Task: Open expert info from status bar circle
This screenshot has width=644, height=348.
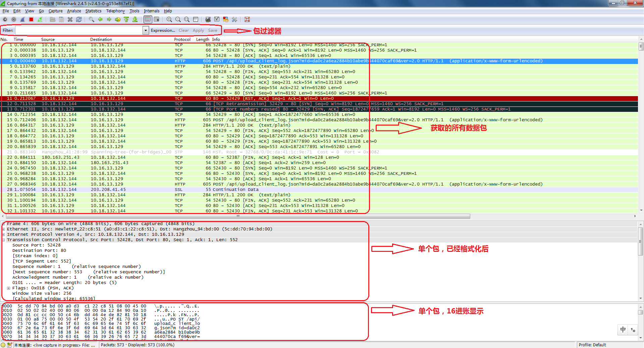Action: (x=3, y=345)
